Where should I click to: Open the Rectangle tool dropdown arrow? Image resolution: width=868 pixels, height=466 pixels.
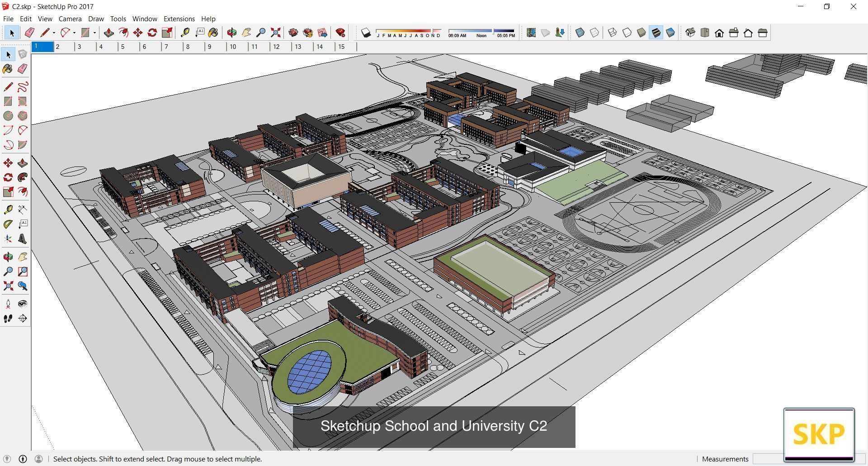click(94, 32)
